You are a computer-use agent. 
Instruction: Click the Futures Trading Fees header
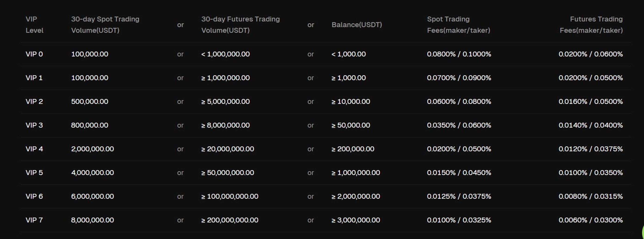coord(591,25)
